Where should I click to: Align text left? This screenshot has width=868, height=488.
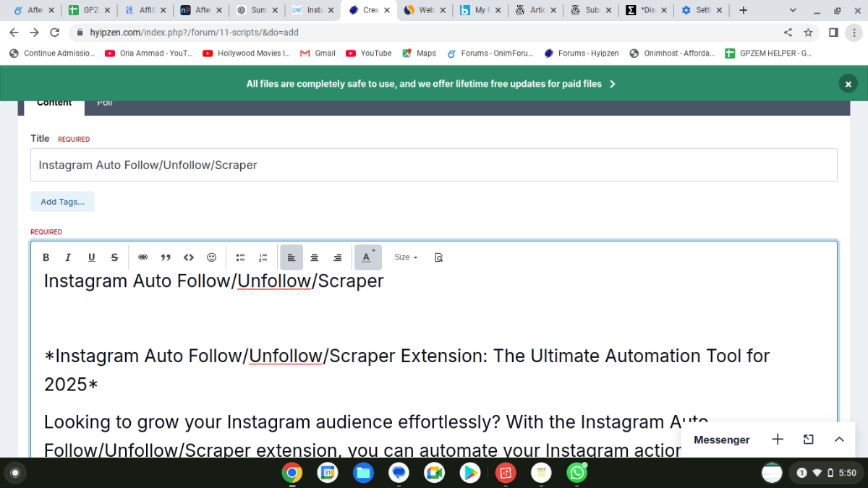pos(292,257)
